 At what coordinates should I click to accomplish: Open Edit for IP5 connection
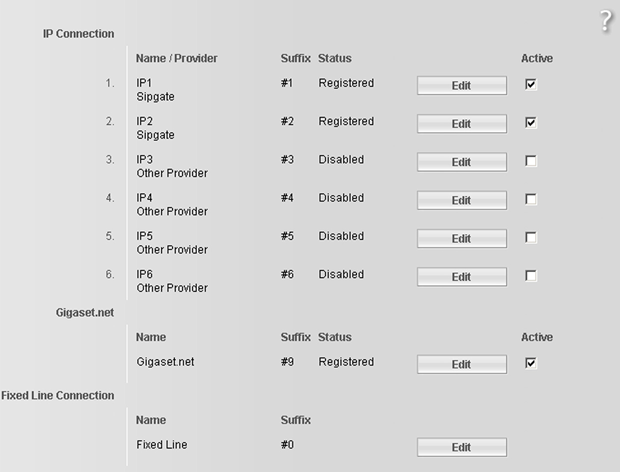coord(461,239)
